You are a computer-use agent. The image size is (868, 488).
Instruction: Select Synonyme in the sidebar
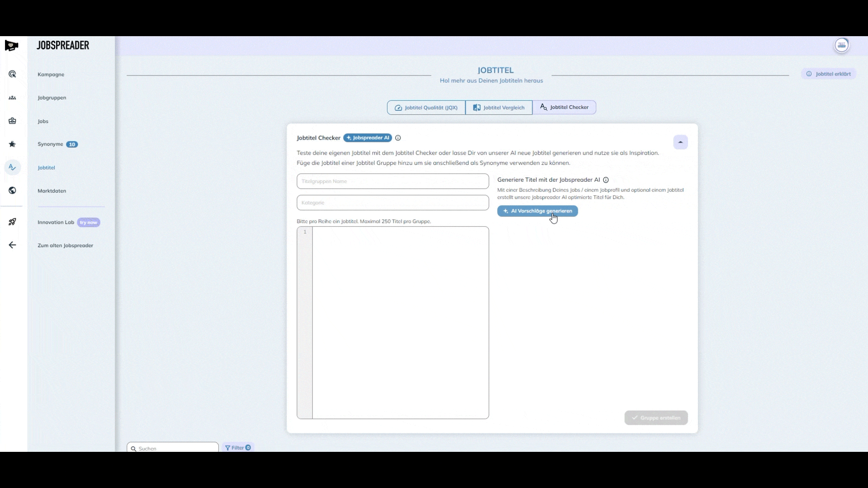pos(50,144)
